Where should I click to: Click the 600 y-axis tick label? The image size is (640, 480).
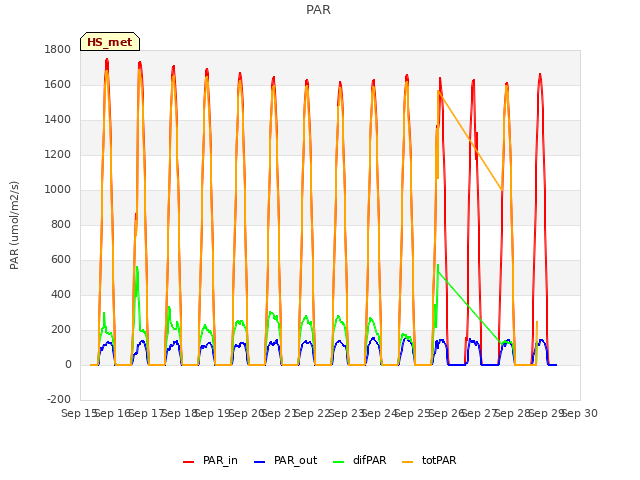61,260
